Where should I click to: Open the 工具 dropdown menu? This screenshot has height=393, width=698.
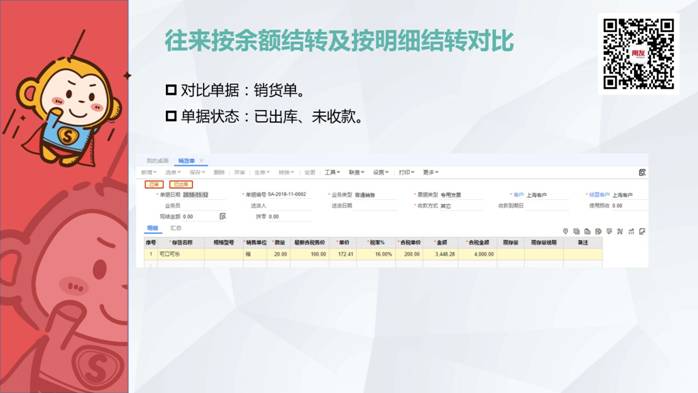(x=332, y=172)
